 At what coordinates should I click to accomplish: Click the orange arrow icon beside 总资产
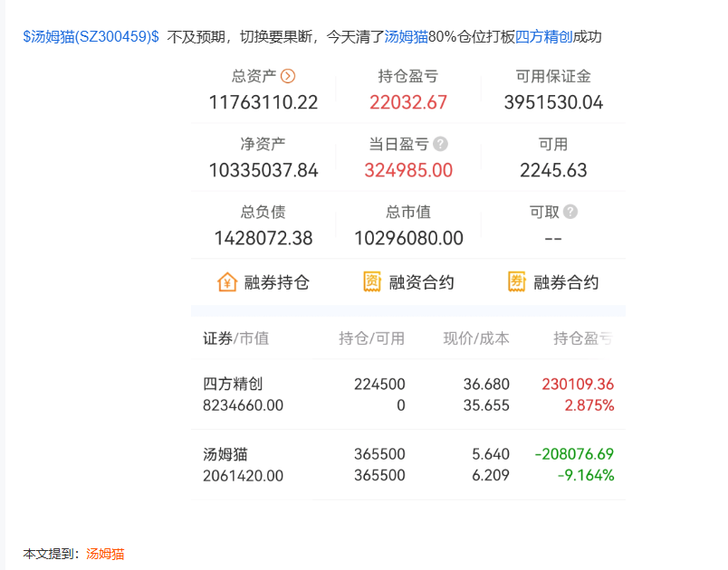click(x=288, y=76)
